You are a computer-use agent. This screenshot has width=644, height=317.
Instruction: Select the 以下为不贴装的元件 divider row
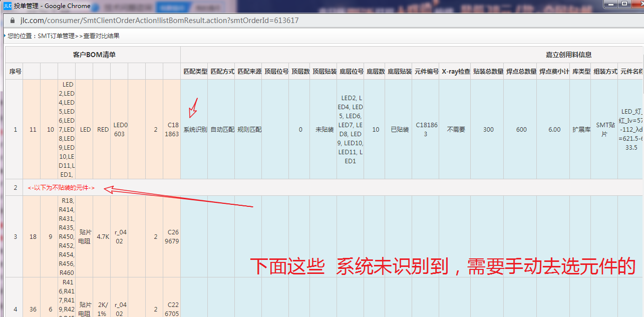pyautogui.click(x=61, y=188)
